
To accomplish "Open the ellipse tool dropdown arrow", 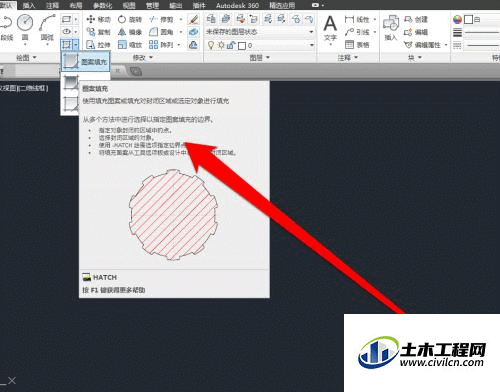I will tap(76, 32).
